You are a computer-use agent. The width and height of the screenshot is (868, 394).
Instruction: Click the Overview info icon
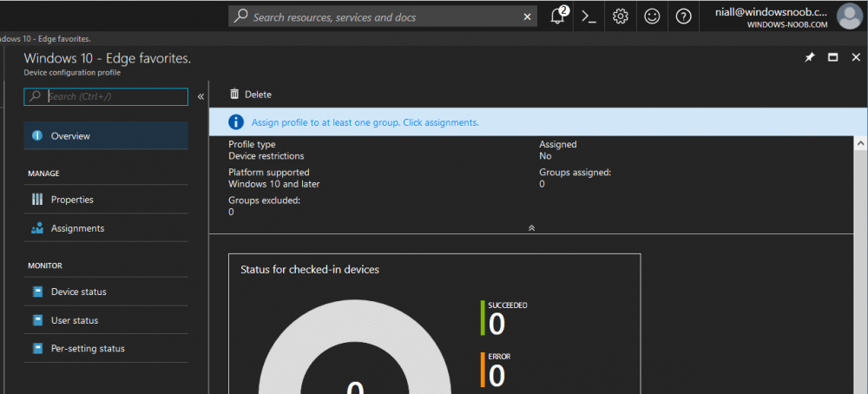click(x=37, y=135)
